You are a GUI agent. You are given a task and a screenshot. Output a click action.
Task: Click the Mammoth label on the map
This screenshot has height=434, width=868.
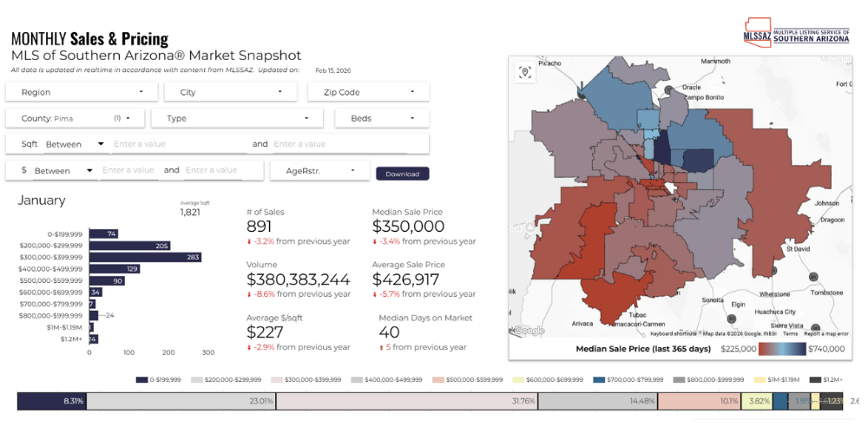point(715,62)
